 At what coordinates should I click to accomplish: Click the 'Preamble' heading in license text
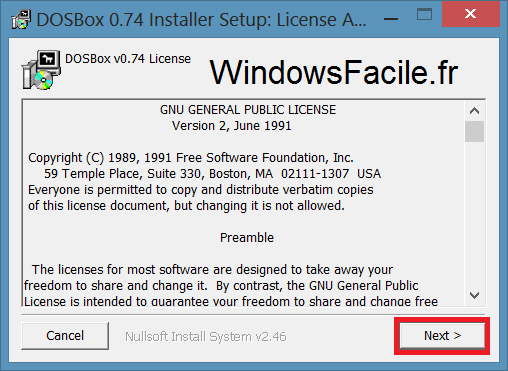(x=247, y=238)
